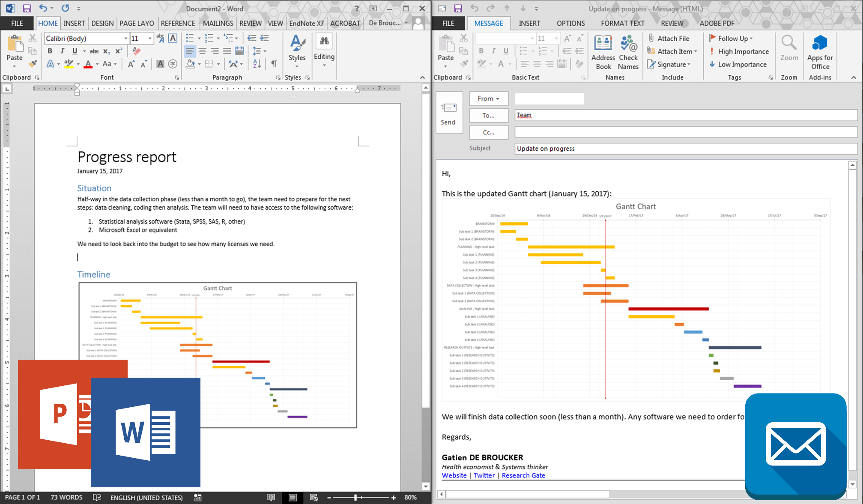Toggle Italic formatting in Word

click(x=63, y=51)
